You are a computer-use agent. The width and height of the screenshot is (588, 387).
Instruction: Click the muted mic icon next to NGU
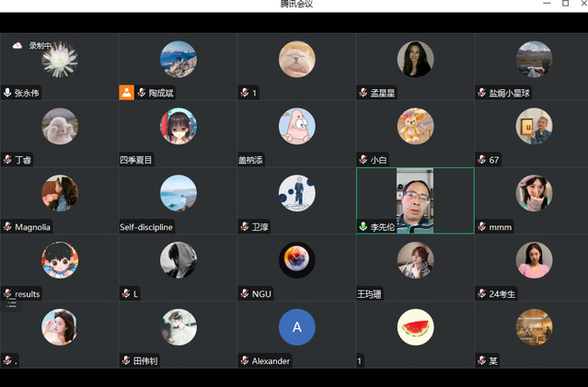pyautogui.click(x=245, y=294)
